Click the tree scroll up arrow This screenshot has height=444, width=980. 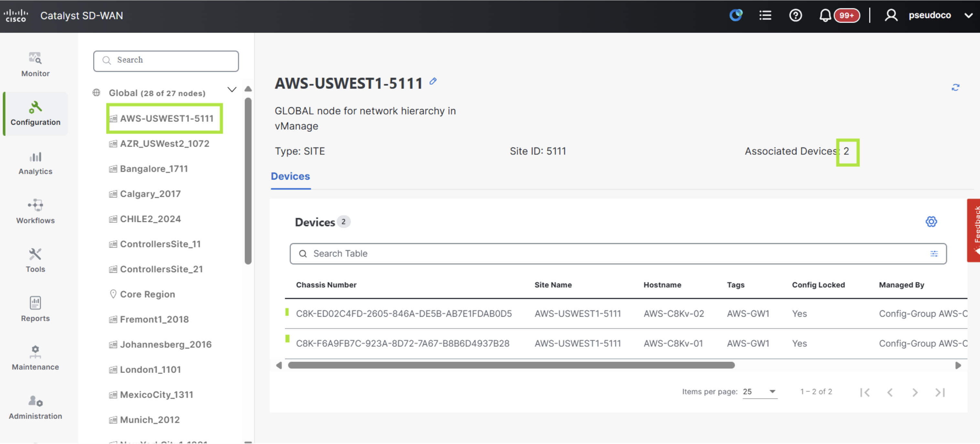click(x=248, y=89)
